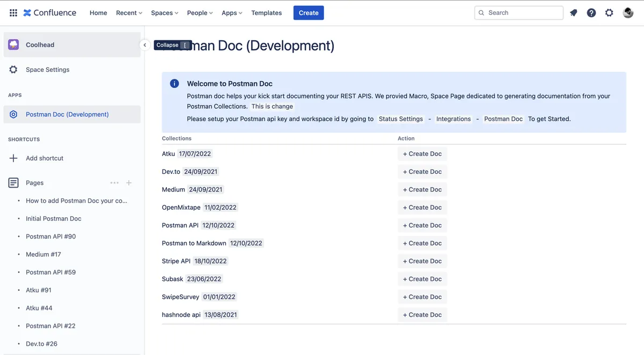
Task: Create Doc for SwipeSurvey collection
Action: click(x=422, y=297)
